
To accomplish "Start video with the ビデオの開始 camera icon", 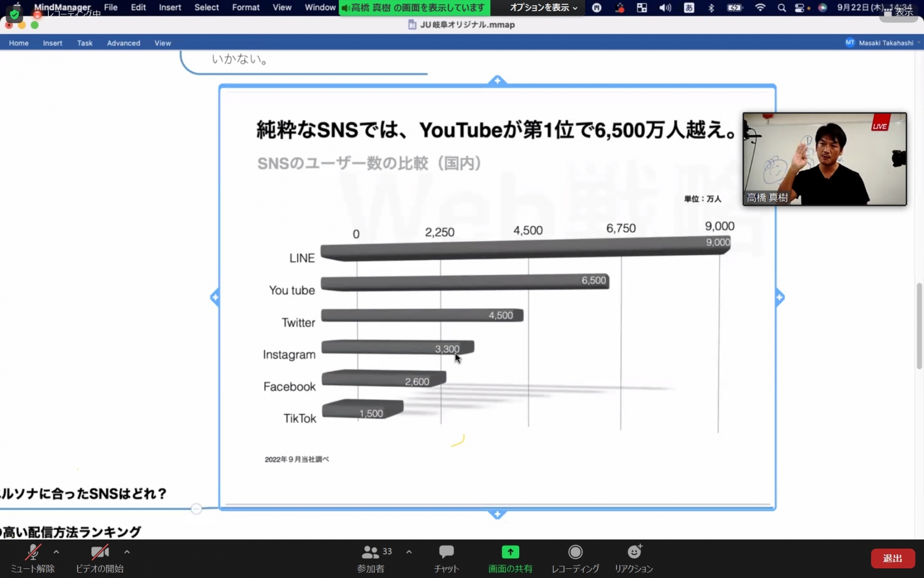I will pyautogui.click(x=99, y=552).
